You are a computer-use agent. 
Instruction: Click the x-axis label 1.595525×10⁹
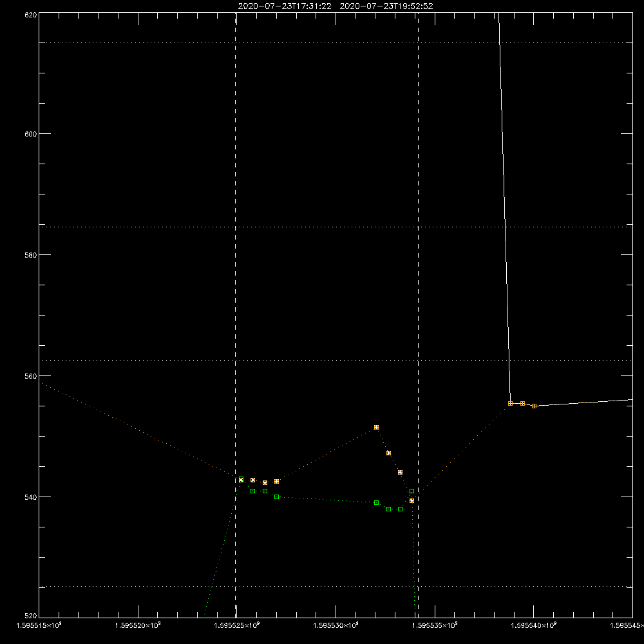(237, 625)
